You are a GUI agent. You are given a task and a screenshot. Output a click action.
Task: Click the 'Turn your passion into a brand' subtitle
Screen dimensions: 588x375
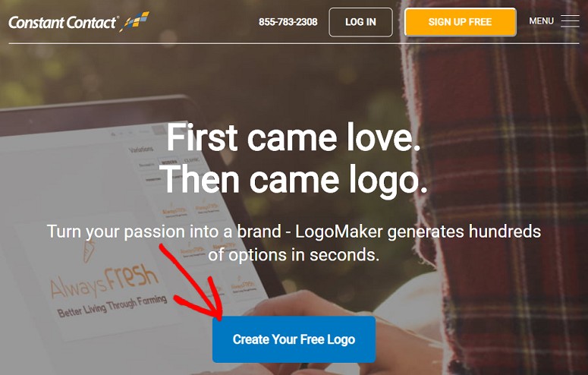[x=164, y=232]
